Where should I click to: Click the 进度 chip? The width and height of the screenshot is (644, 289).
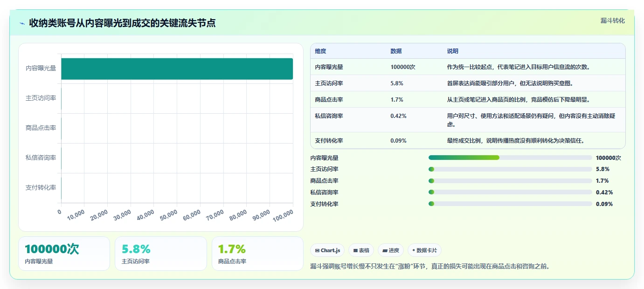coord(391,250)
